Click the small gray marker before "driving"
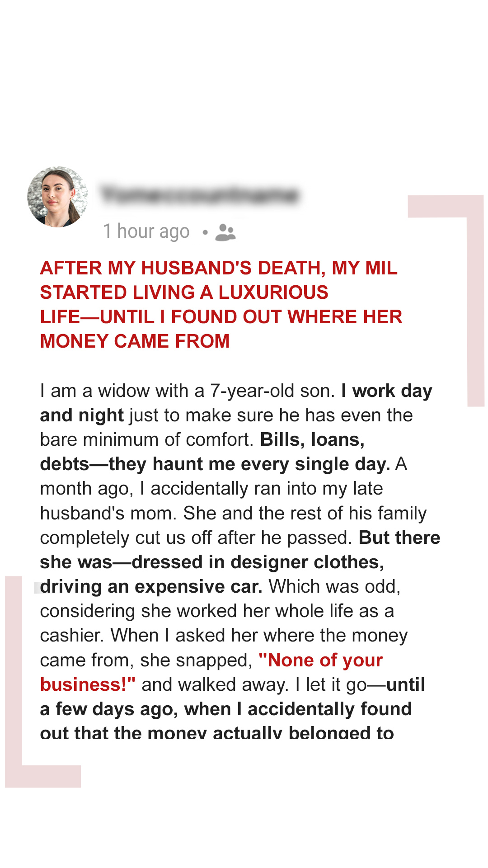 pos(37,587)
